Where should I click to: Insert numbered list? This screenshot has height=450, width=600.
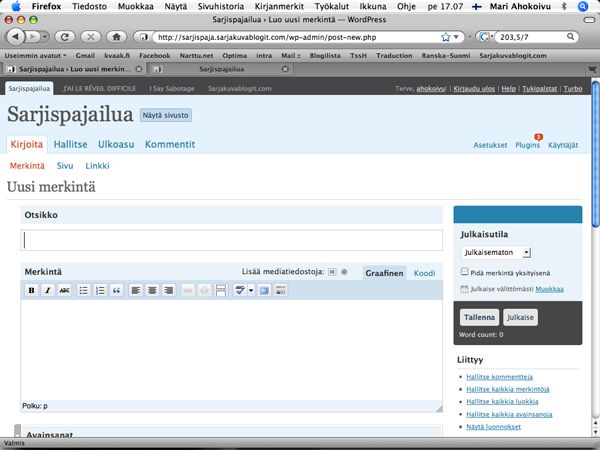(x=100, y=290)
